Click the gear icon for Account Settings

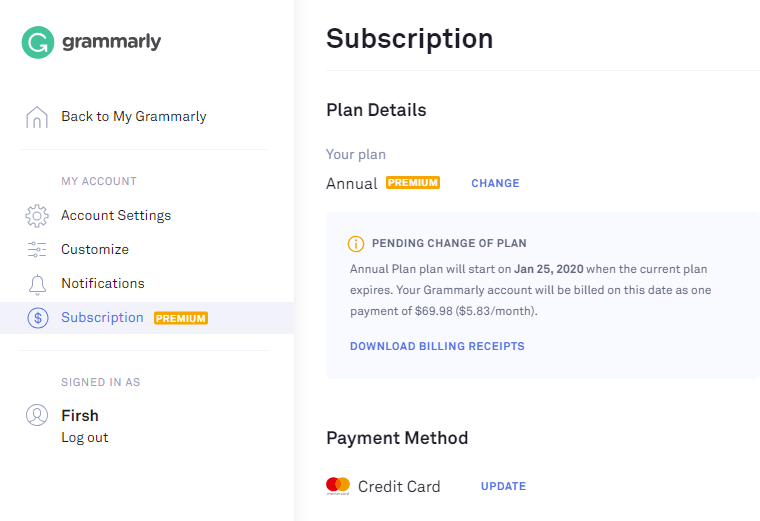pyautogui.click(x=37, y=216)
